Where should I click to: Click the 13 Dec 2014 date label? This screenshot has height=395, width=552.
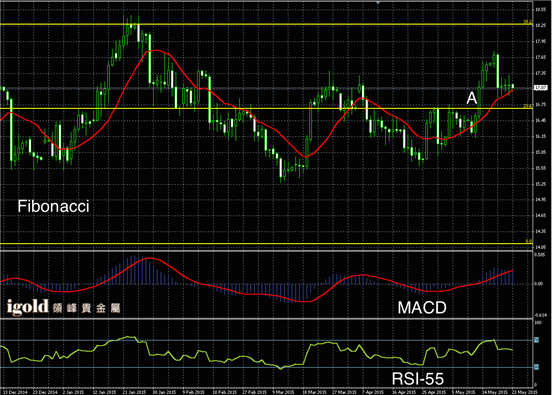[x=15, y=392]
